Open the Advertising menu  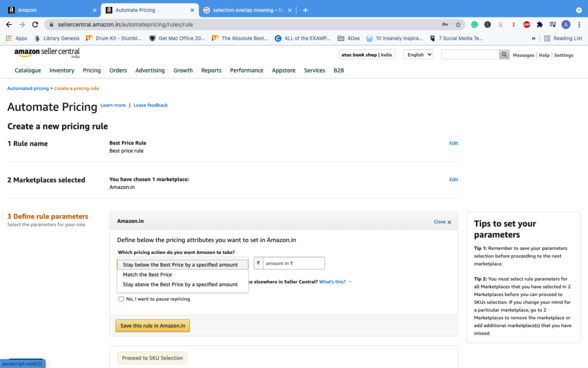150,70
